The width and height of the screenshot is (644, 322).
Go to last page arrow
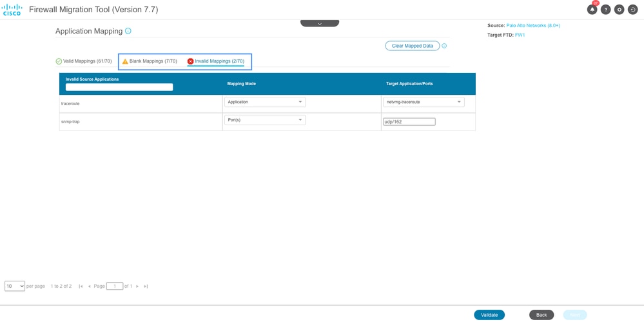tap(146, 287)
